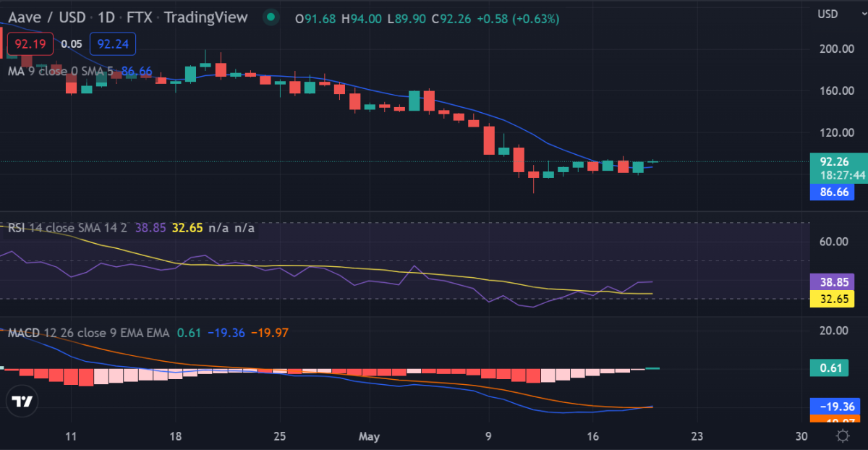Click the green market status dot
The width and height of the screenshot is (868, 450).
point(271,17)
